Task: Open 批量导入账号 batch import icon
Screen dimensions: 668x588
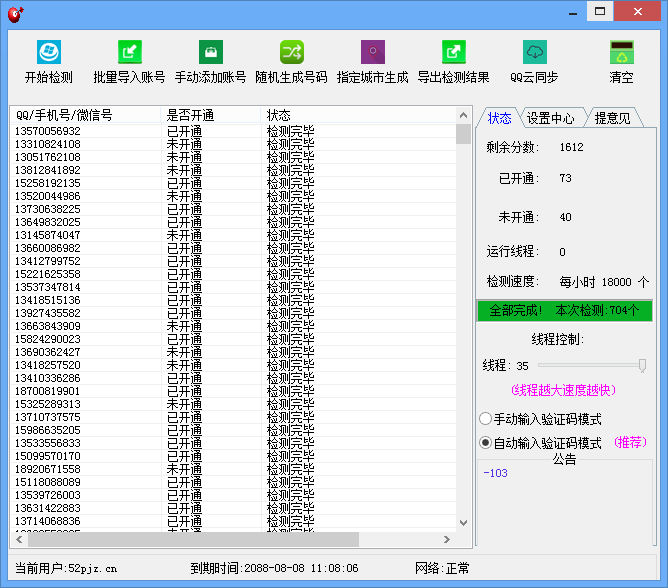Action: point(129,53)
